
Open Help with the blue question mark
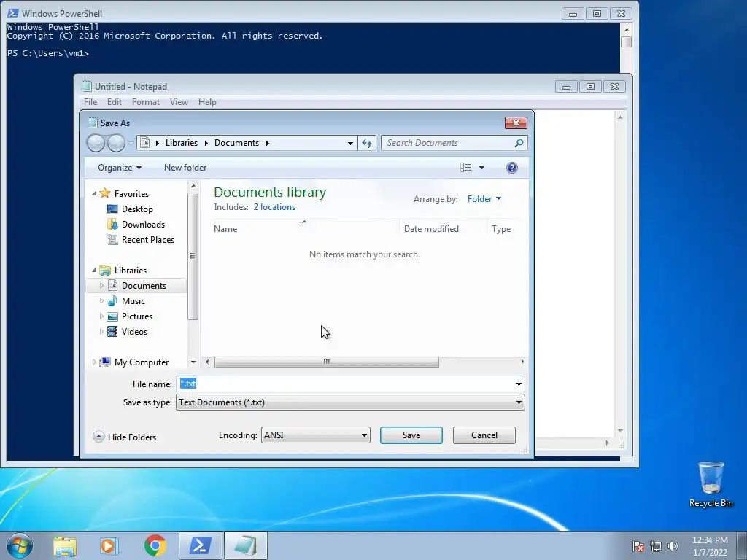(x=512, y=168)
